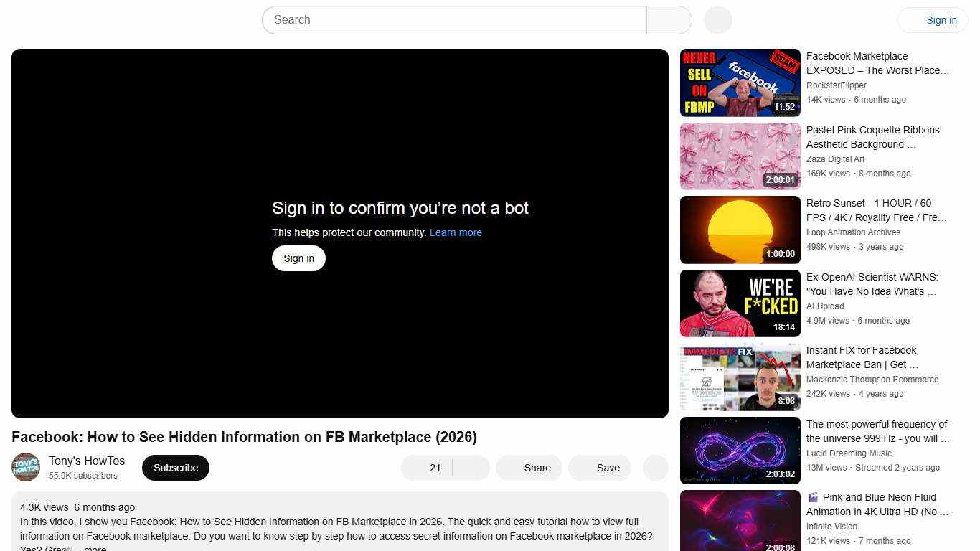Click Tony's HowTos channel avatar
Image resolution: width=980 pixels, height=551 pixels.
pyautogui.click(x=26, y=467)
